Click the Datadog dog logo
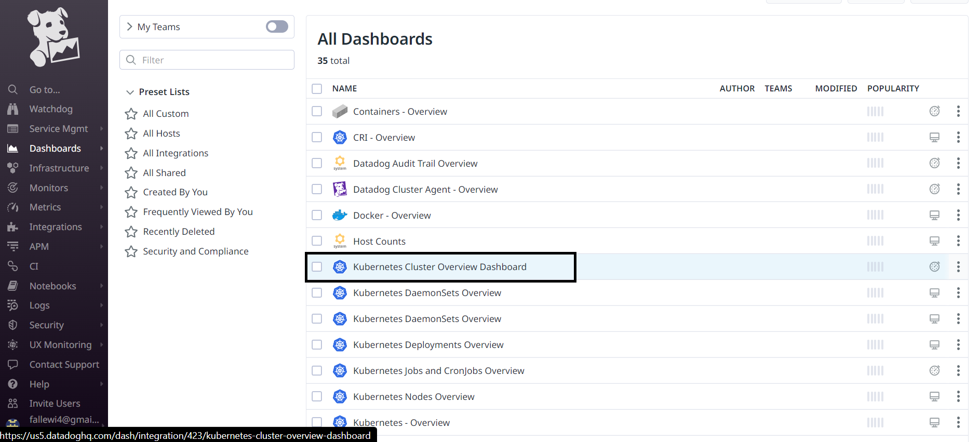 click(53, 37)
